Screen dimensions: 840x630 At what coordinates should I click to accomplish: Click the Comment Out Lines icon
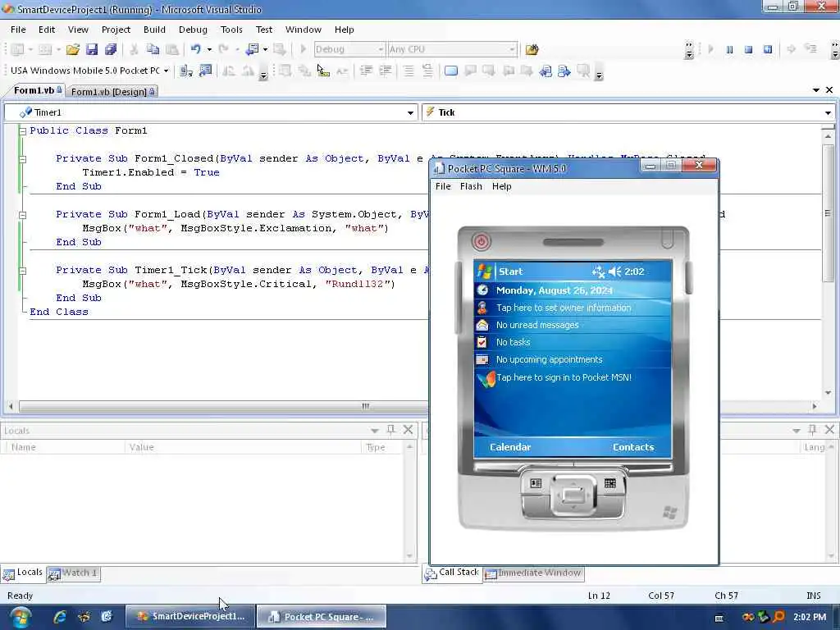pos(409,71)
